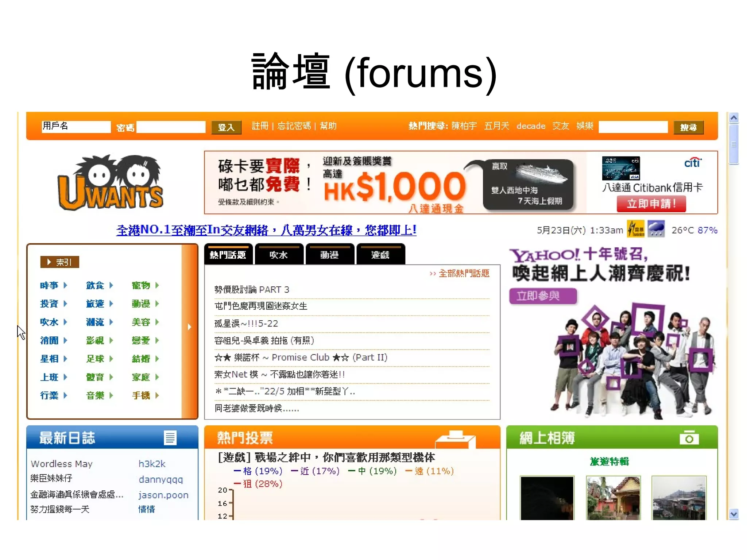Expand the 時事 category arrow
Image resolution: width=747 pixels, height=560 pixels.
[x=65, y=285]
